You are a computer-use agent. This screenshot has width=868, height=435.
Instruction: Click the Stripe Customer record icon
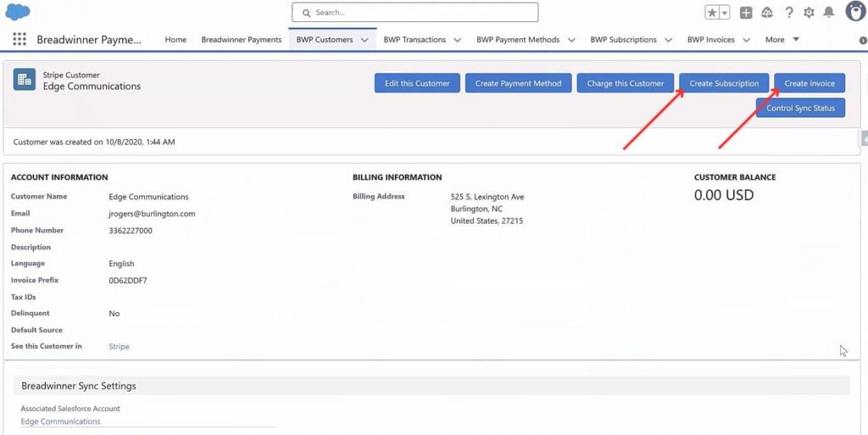(x=24, y=80)
